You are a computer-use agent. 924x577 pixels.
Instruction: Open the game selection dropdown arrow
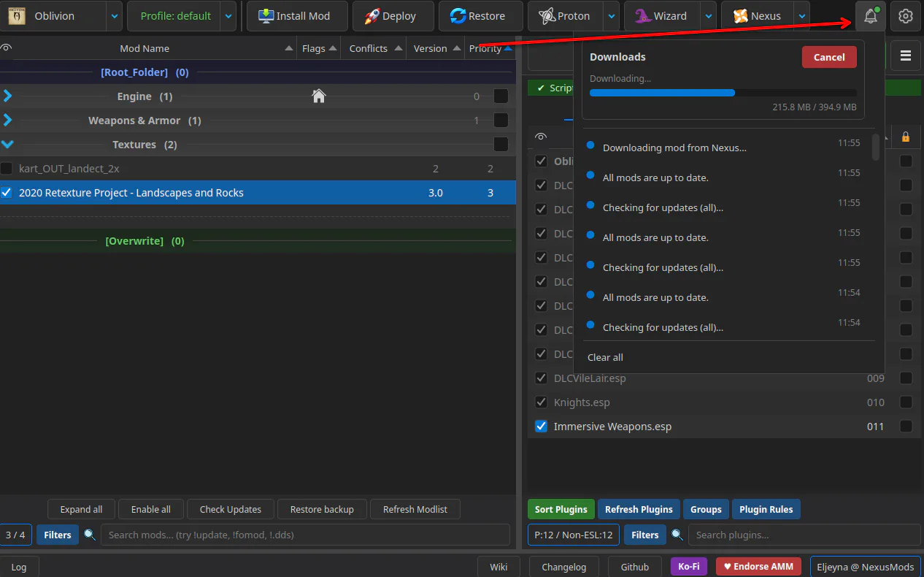tap(115, 16)
